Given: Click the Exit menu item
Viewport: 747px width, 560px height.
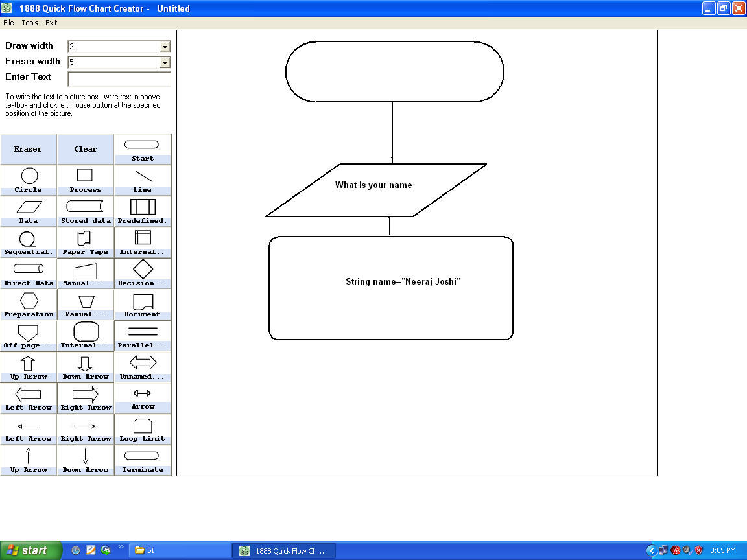Looking at the screenshot, I should coord(51,23).
